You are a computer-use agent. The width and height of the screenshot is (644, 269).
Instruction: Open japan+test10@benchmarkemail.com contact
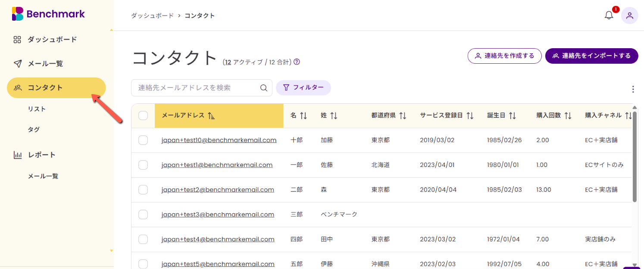coord(219,140)
